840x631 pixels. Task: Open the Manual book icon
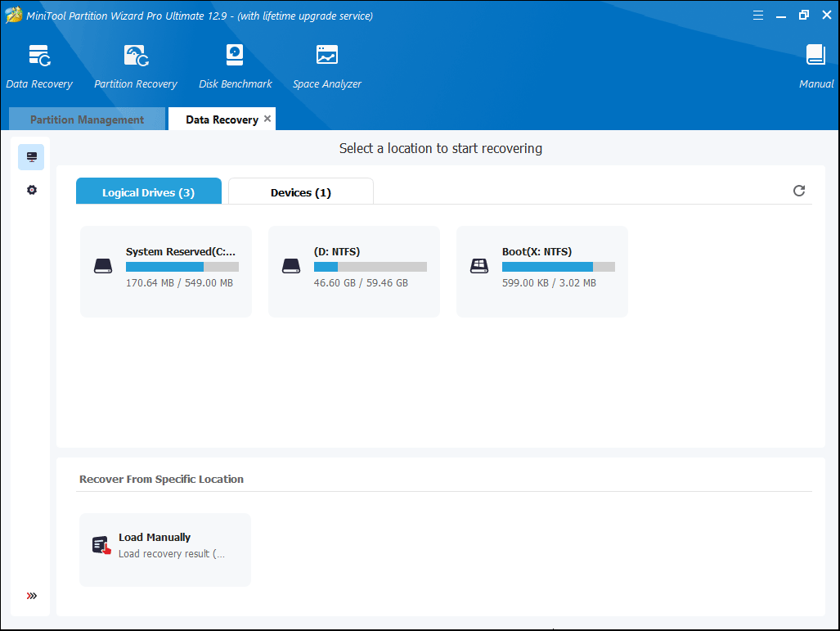coord(815,66)
